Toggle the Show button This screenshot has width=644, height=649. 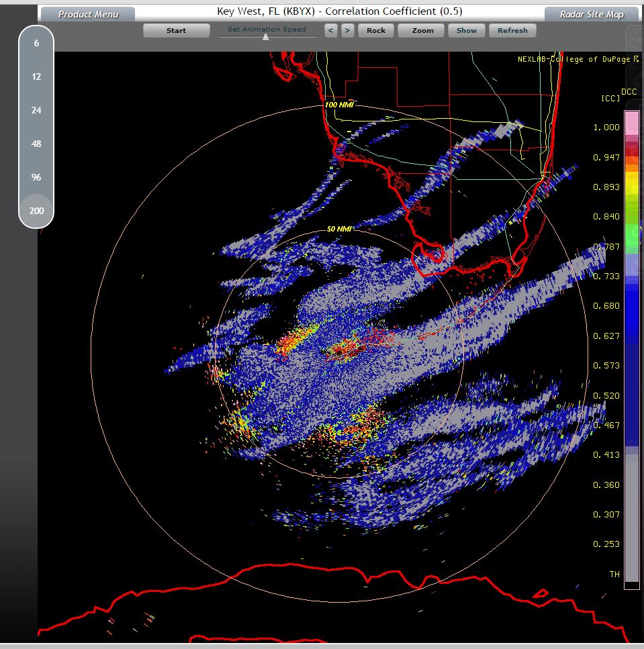(467, 30)
